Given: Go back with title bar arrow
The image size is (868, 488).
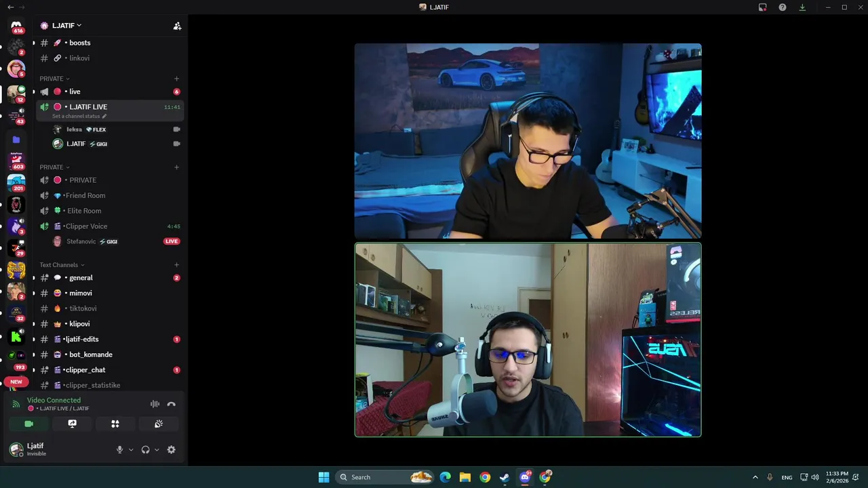Looking at the screenshot, I should [x=10, y=7].
